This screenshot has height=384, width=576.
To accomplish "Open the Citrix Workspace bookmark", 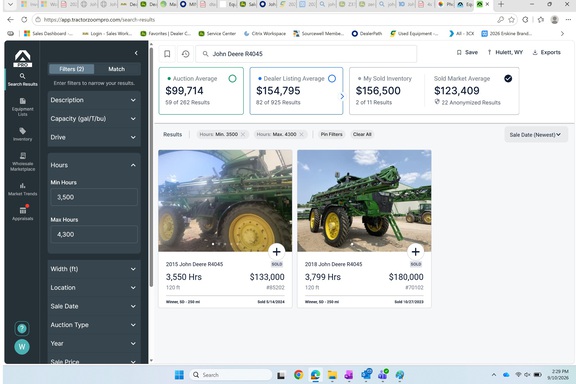I will click(x=264, y=33).
